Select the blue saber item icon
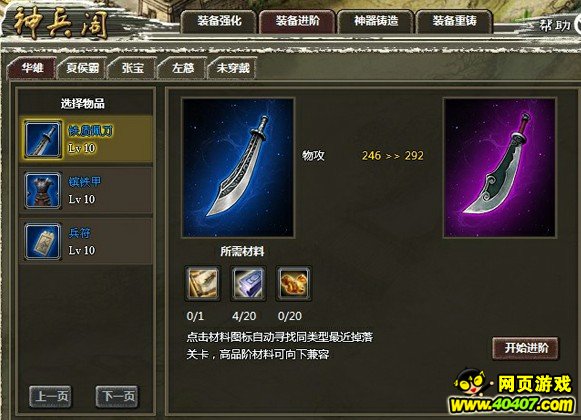Screen dimensions: 581x420 [x=43, y=139]
